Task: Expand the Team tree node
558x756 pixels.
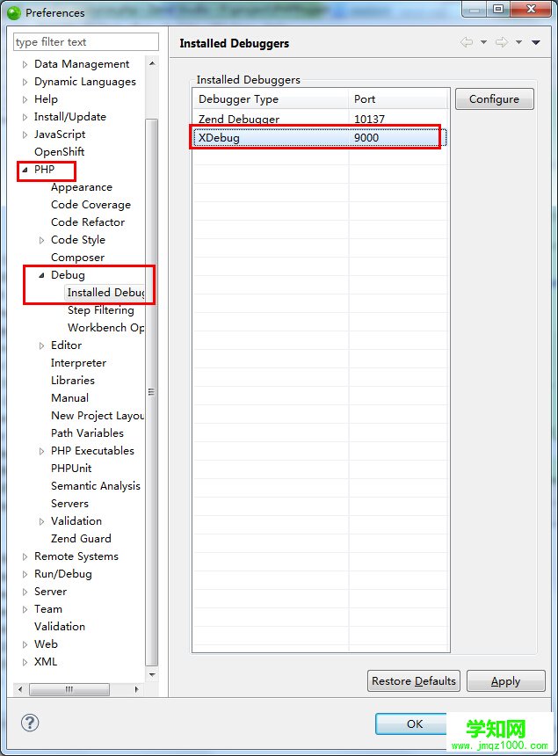Action: 25,609
